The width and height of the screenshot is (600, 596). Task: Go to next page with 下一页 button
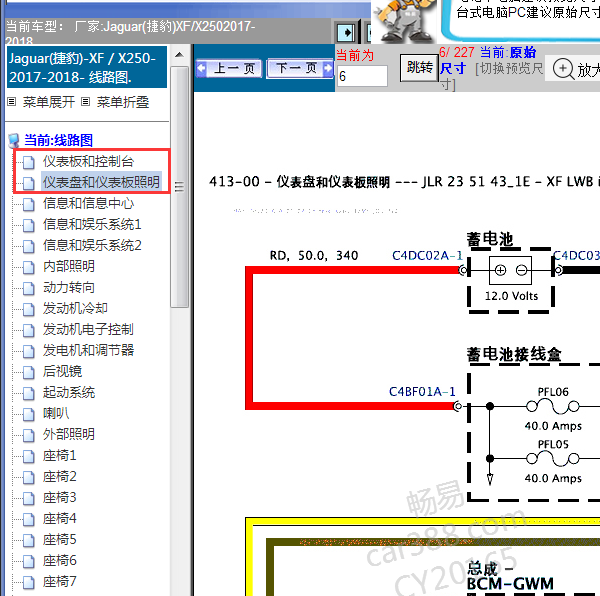tap(300, 69)
